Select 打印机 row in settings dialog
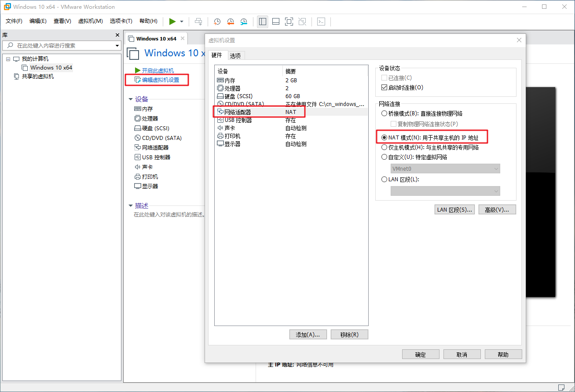 click(x=291, y=136)
